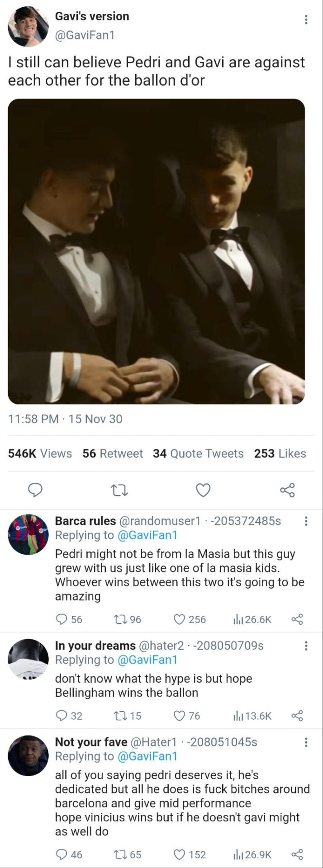Screen dimensions: 323x868
Task: View analytics for Not your fave reply
Action: pos(252,854)
